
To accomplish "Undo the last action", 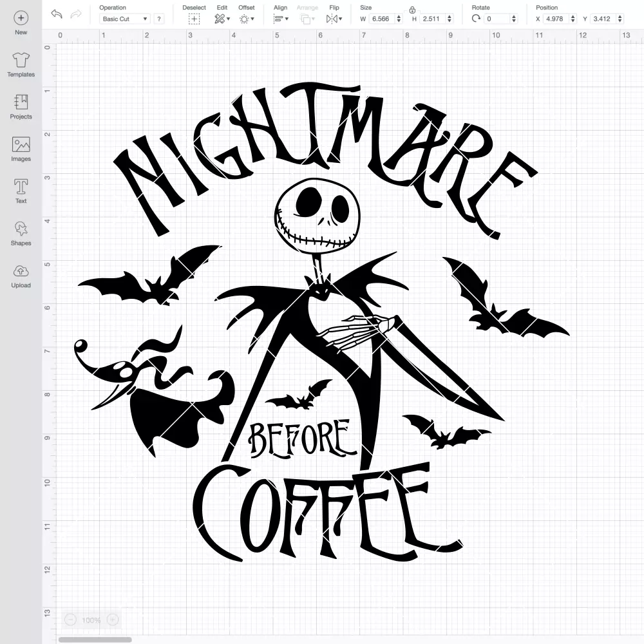I will pos(57,14).
